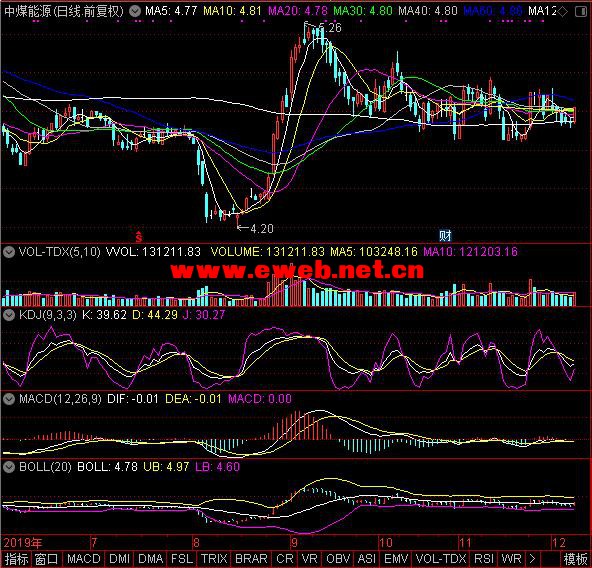The image size is (592, 568).
Task: Expand the KDJ indicator dropdown arrow
Action: point(9,315)
